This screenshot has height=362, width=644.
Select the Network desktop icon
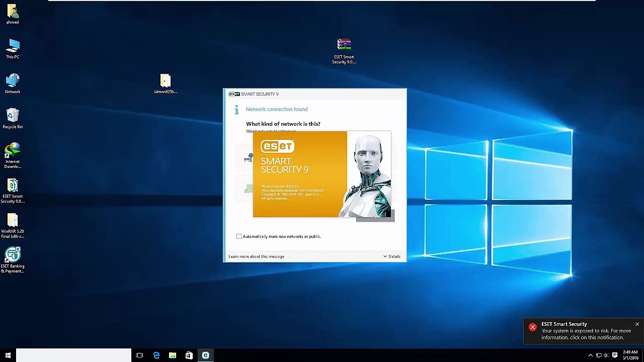[x=13, y=83]
